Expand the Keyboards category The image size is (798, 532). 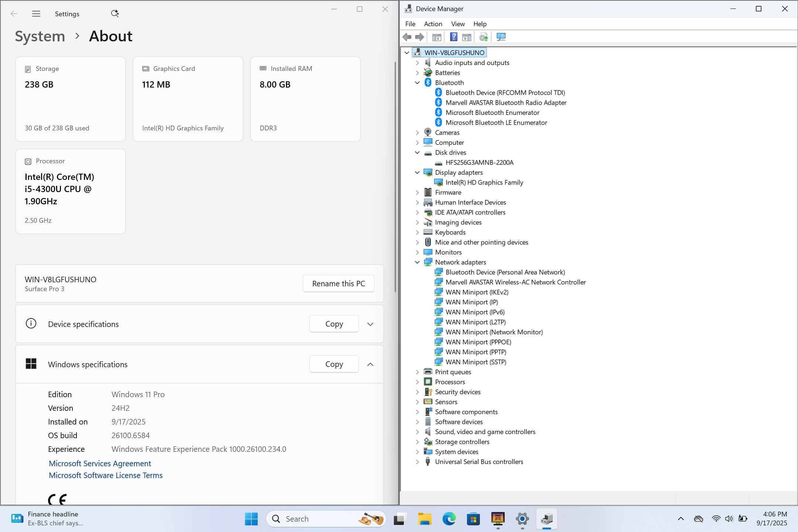point(417,232)
